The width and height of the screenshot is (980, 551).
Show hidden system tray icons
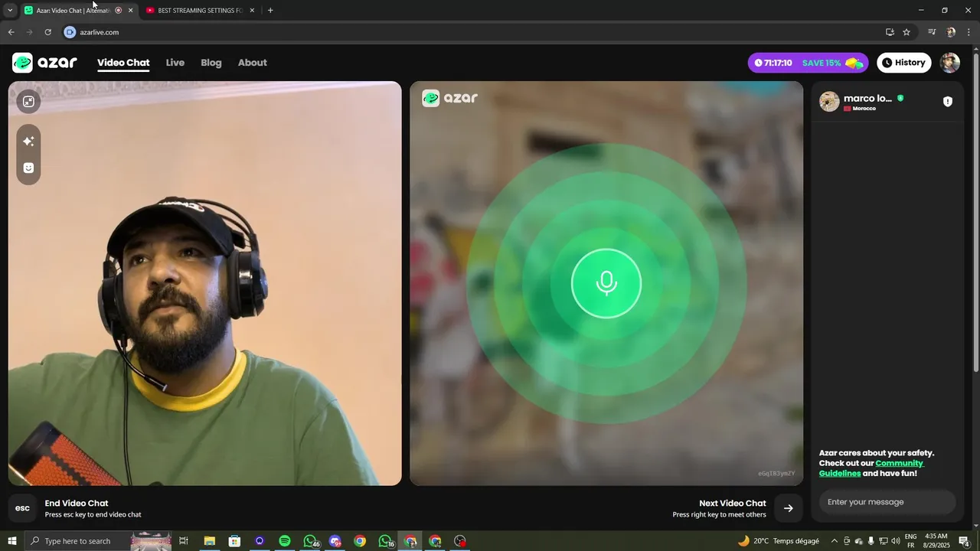click(835, 541)
